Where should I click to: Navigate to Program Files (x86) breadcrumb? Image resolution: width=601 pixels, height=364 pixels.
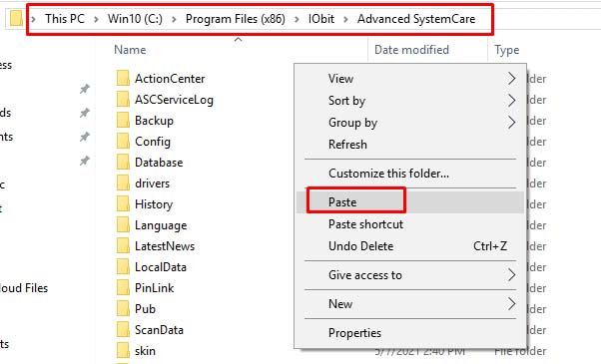click(236, 19)
